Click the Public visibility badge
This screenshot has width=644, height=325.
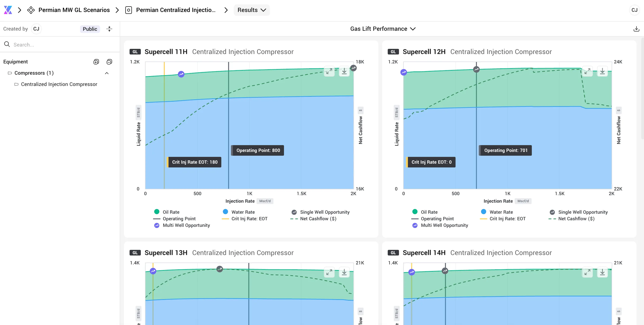[x=90, y=29]
